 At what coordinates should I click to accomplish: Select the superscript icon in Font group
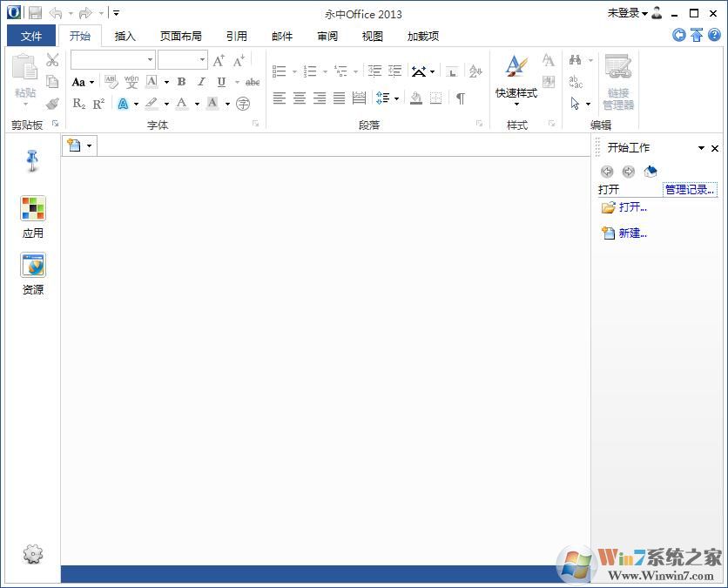98,104
